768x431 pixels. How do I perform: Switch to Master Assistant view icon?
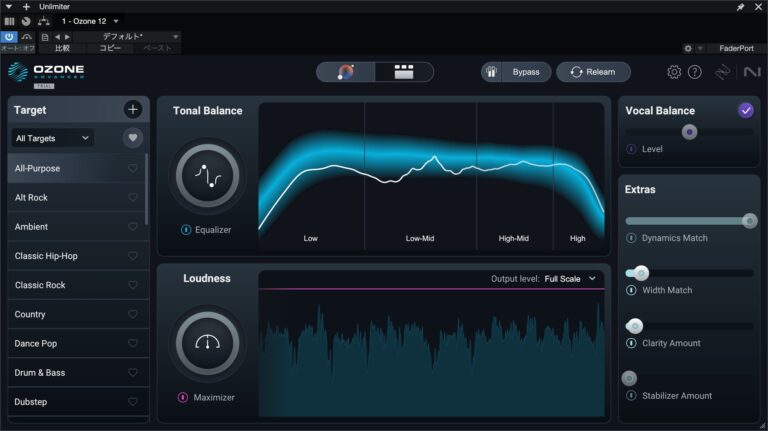click(346, 72)
